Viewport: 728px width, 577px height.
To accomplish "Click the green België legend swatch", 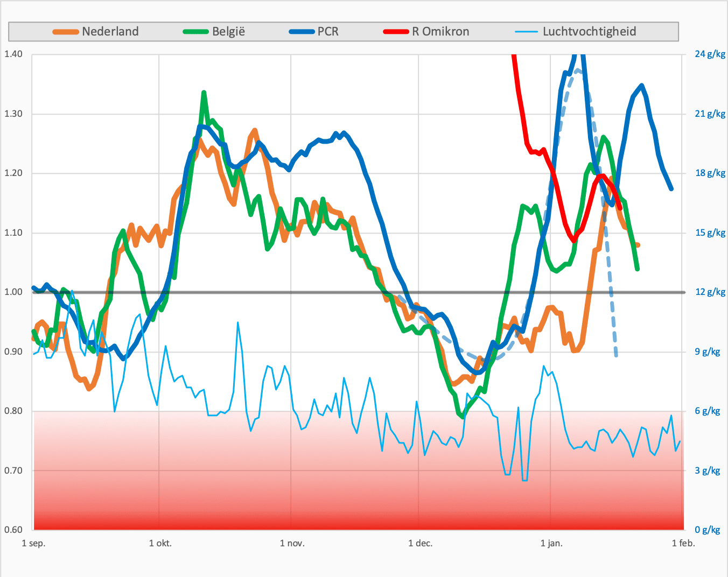I will click(x=196, y=32).
